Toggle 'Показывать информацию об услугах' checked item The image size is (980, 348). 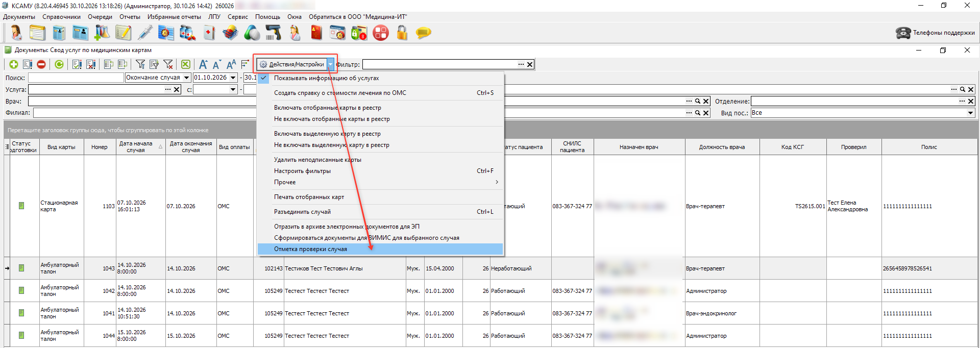click(380, 78)
